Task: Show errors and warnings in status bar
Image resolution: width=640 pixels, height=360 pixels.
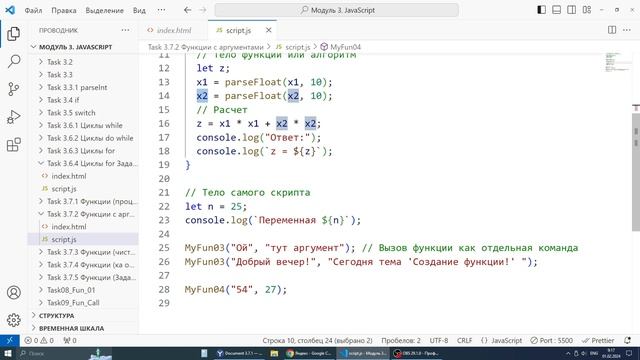Action: pyautogui.click(x=39, y=340)
